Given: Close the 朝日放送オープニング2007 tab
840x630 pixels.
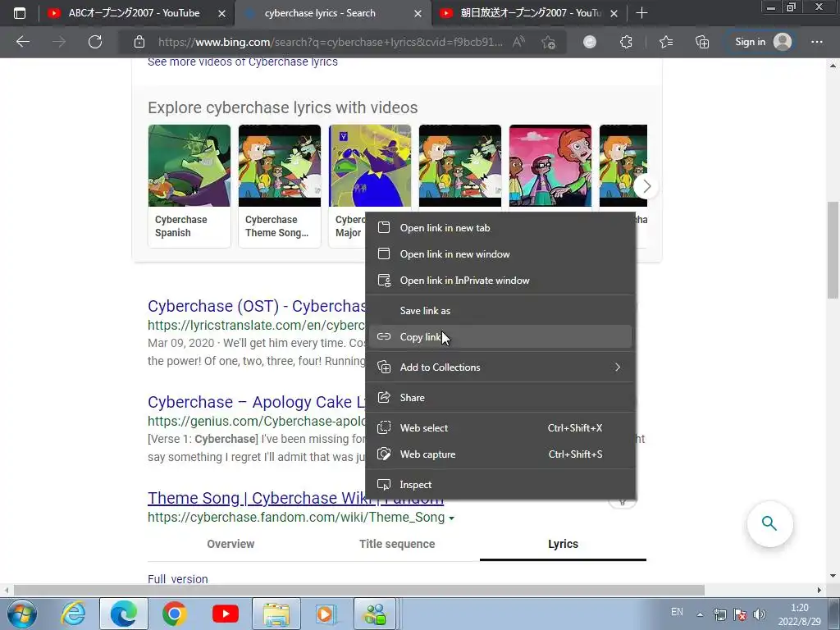Looking at the screenshot, I should (x=614, y=13).
